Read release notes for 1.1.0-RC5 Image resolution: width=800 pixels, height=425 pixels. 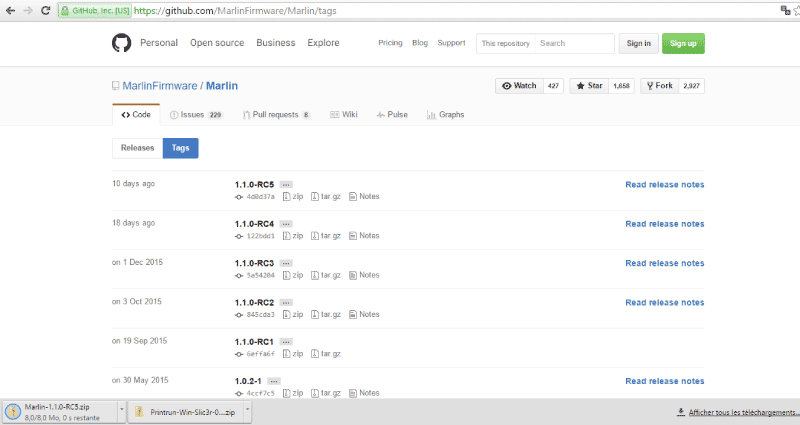tap(665, 185)
